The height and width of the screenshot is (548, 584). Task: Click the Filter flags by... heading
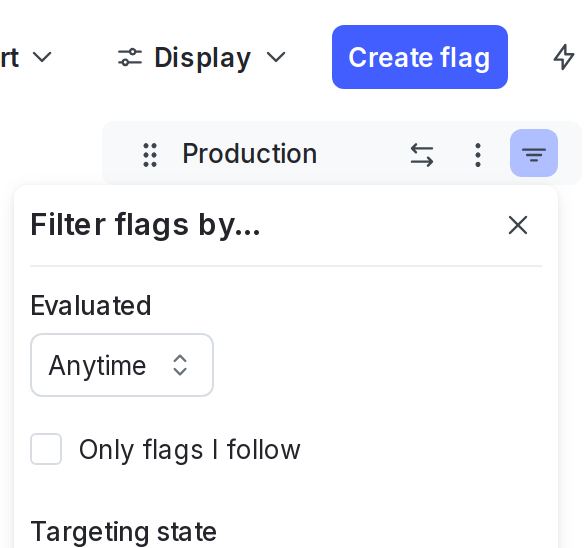click(145, 225)
